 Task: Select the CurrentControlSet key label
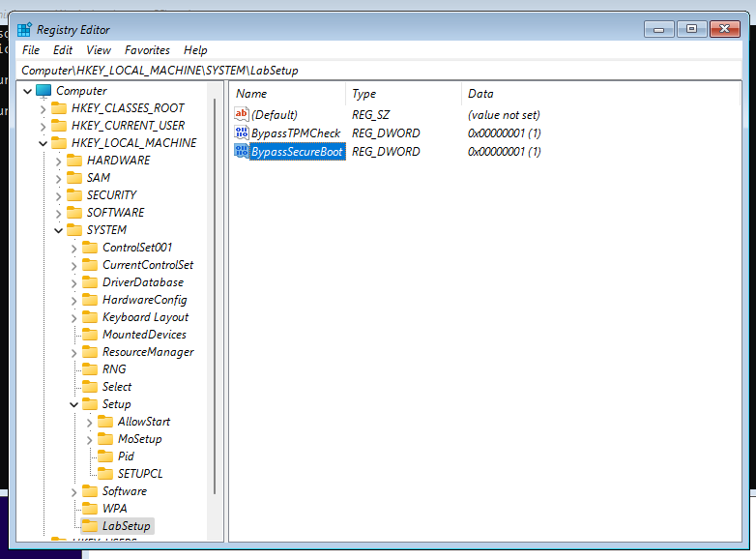[148, 265]
